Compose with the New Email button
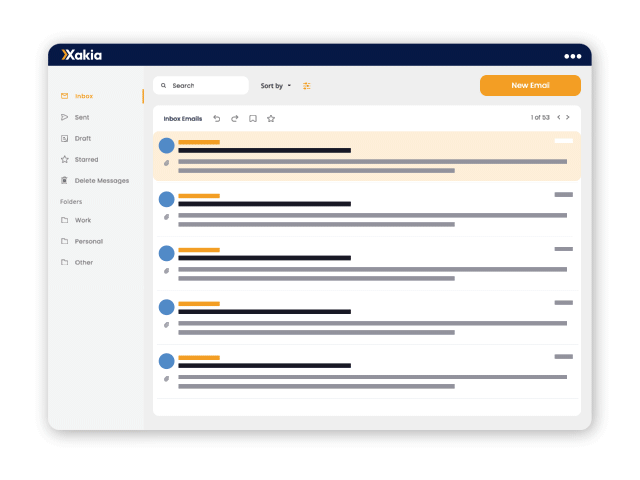The image size is (640, 480). [x=530, y=85]
